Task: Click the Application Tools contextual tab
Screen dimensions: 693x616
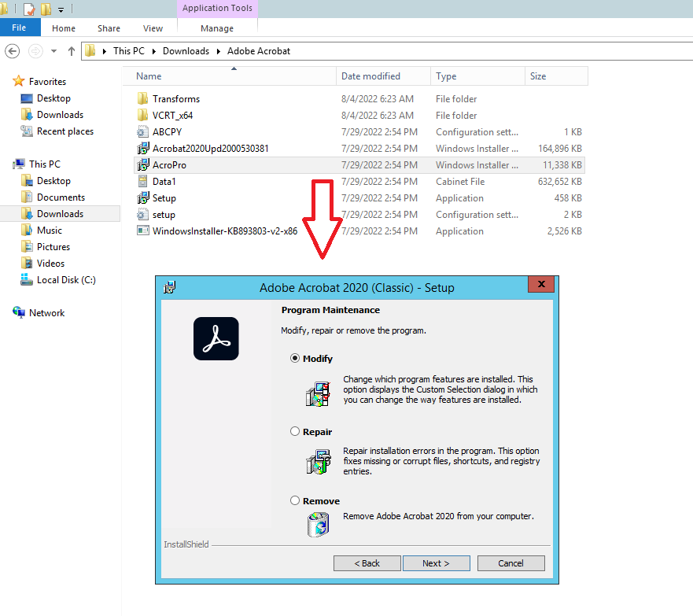Action: tap(217, 9)
